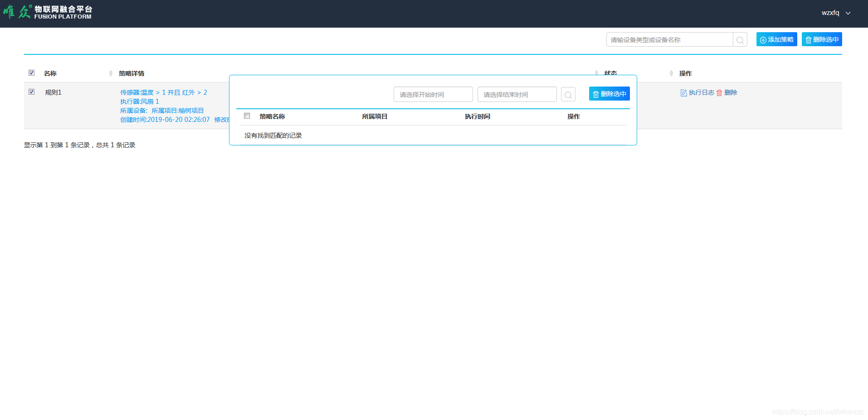868x420 pixels.
Task: Open 执行日志 for 规则1
Action: (x=702, y=92)
